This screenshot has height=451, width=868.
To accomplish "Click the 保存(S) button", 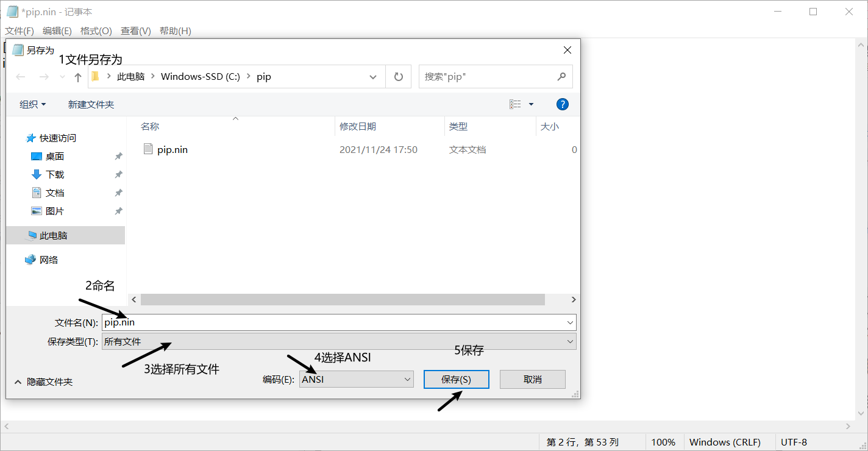I will (457, 379).
